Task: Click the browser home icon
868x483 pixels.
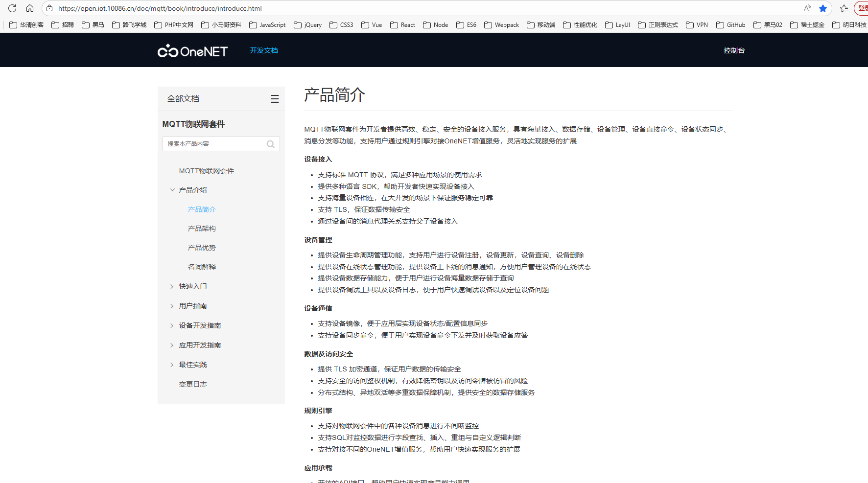Action: tap(30, 8)
